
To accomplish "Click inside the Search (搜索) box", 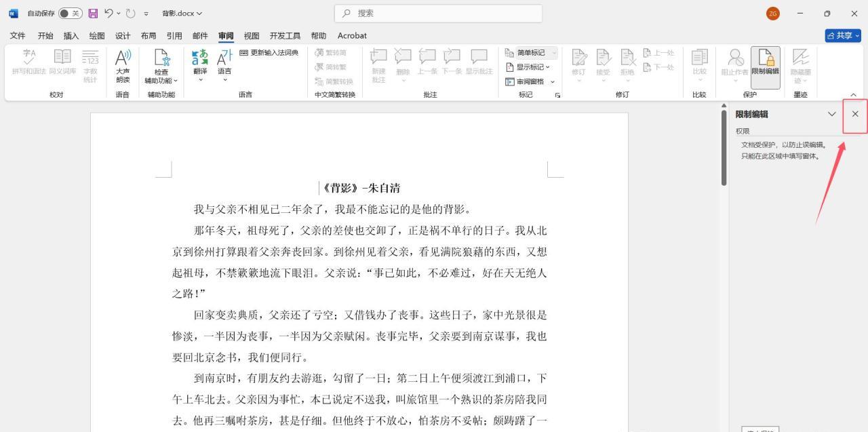I will (437, 13).
